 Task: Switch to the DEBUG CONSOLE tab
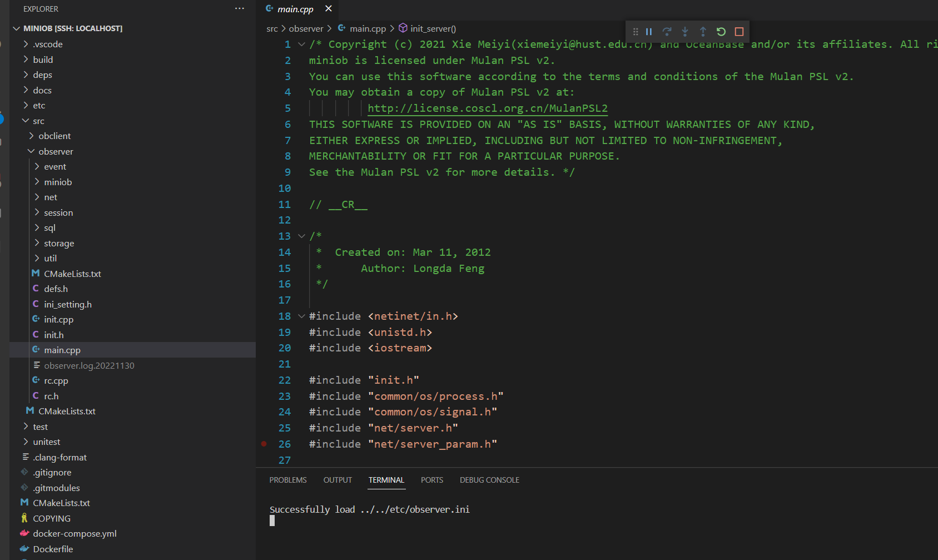pyautogui.click(x=489, y=480)
